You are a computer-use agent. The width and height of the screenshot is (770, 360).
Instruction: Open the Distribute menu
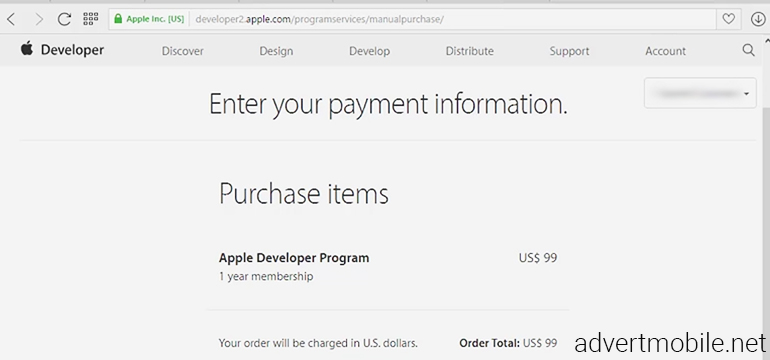coord(469,51)
